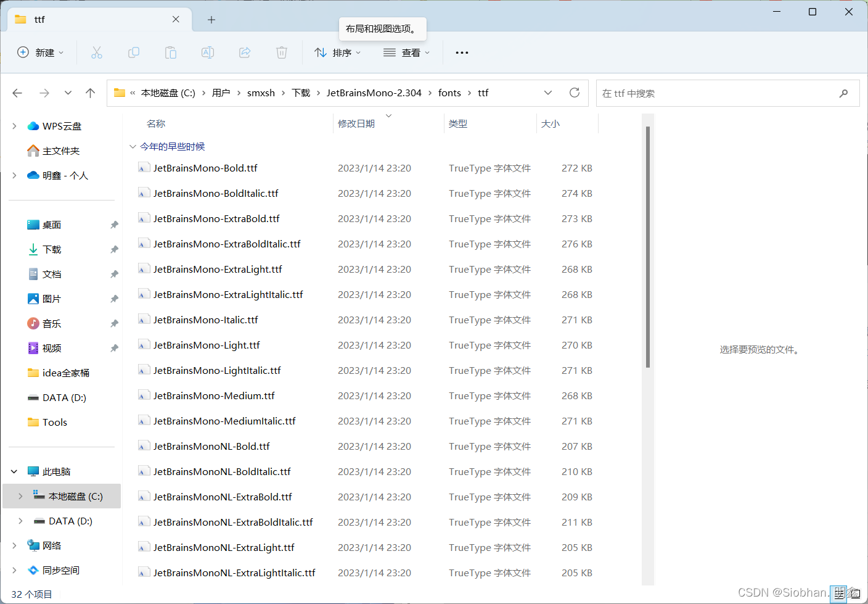The width and height of the screenshot is (868, 604).
Task: Expand the 同步空间 tree node
Action: click(14, 570)
